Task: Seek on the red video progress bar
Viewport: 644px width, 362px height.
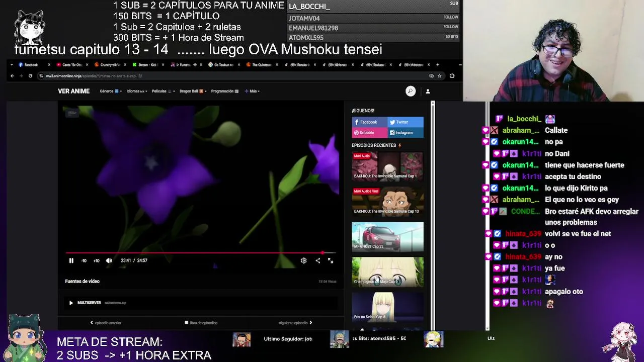Action: pos(200,253)
